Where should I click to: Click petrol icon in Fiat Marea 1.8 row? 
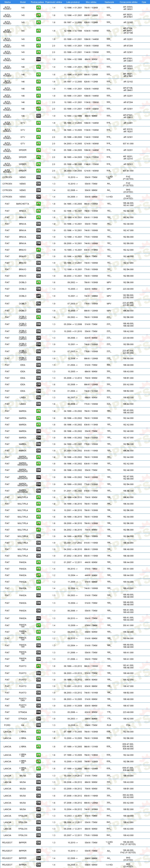[x=39, y=425]
